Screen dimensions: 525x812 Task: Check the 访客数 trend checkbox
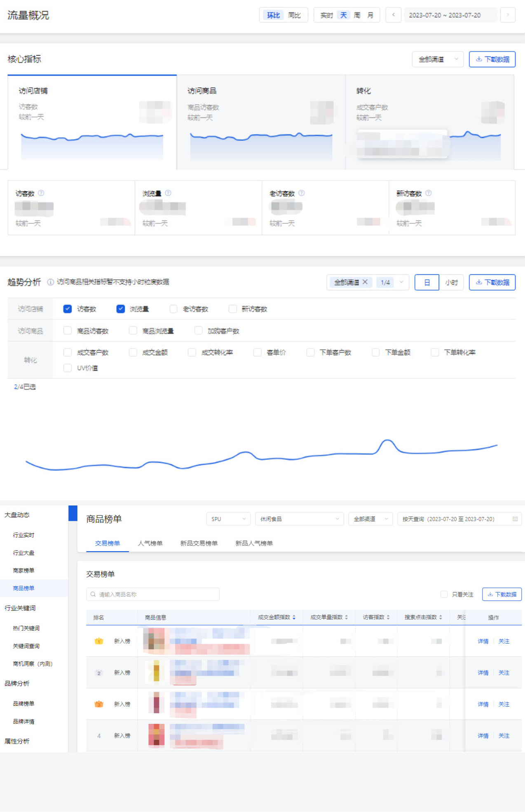[68, 309]
